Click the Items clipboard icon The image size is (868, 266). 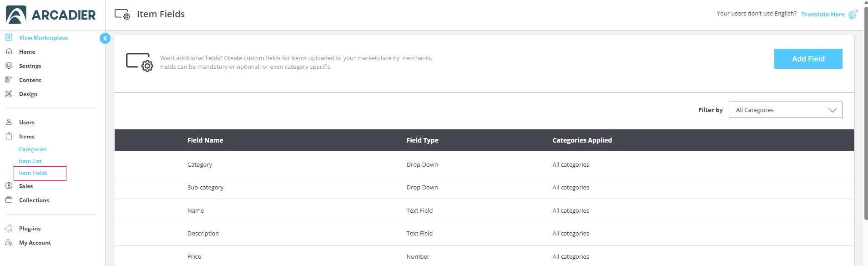tap(9, 136)
